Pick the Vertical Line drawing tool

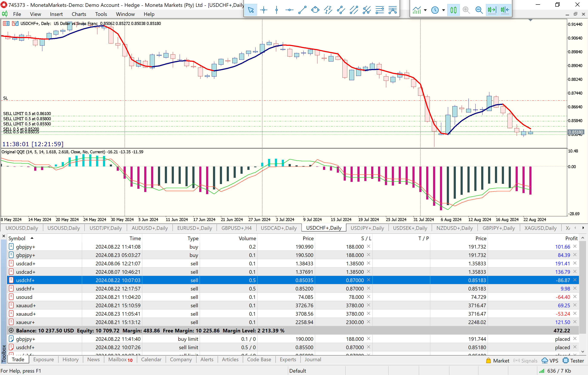click(276, 10)
